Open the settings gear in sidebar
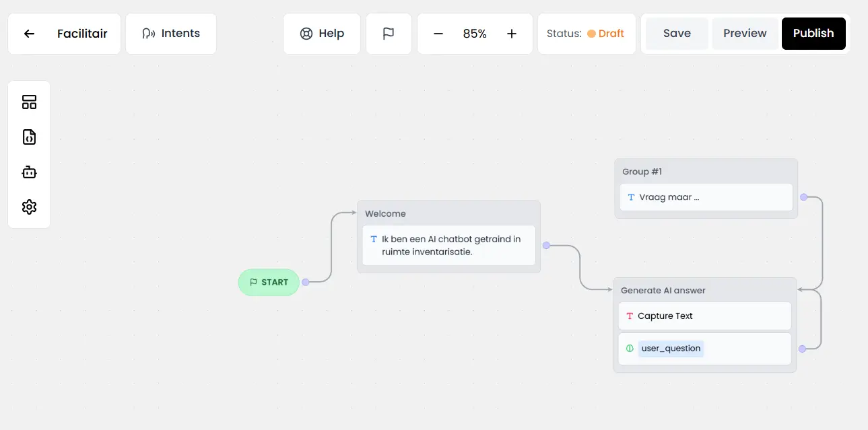868x430 pixels. point(29,207)
